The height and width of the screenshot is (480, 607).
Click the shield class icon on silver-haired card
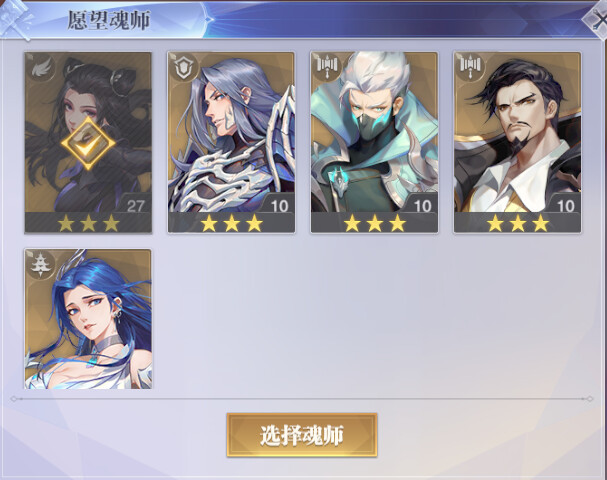point(184,68)
